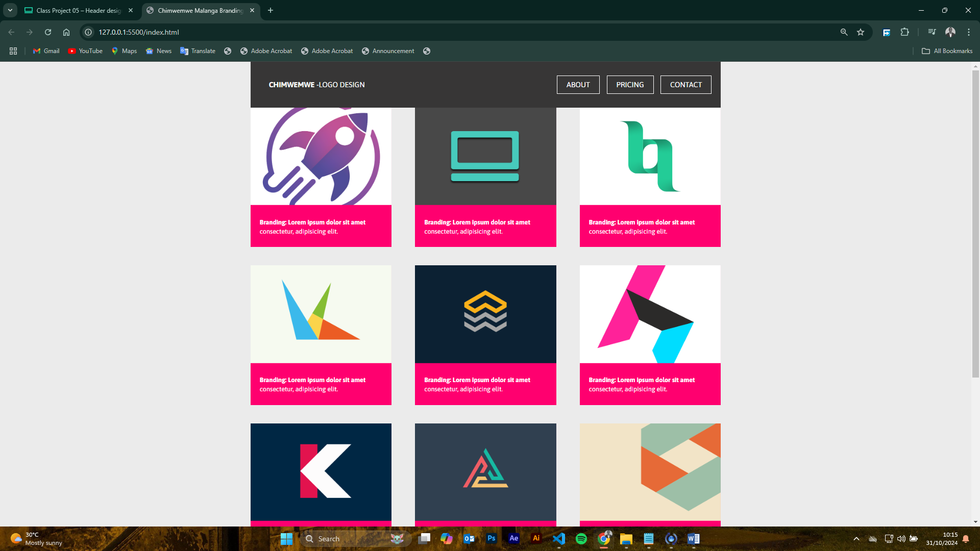Open a new browser tab
980x551 pixels.
271,10
